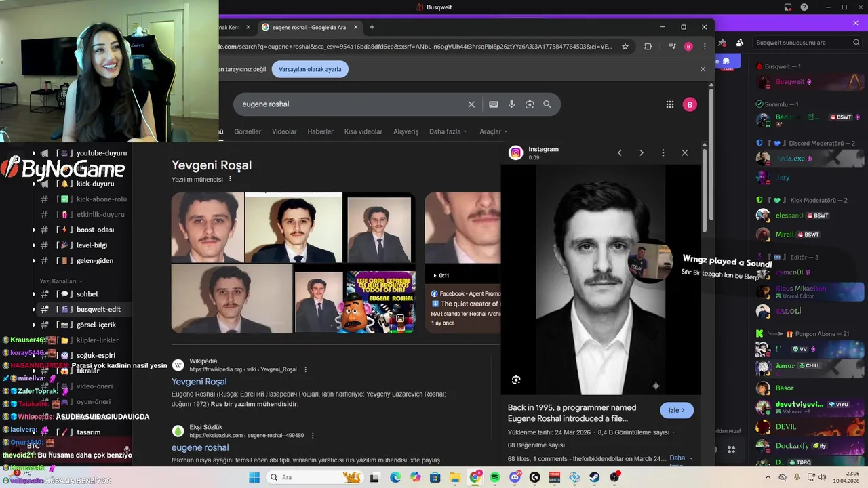Image resolution: width=868 pixels, height=488 pixels.
Task: Open the Daha fazla dropdown
Action: click(448, 131)
